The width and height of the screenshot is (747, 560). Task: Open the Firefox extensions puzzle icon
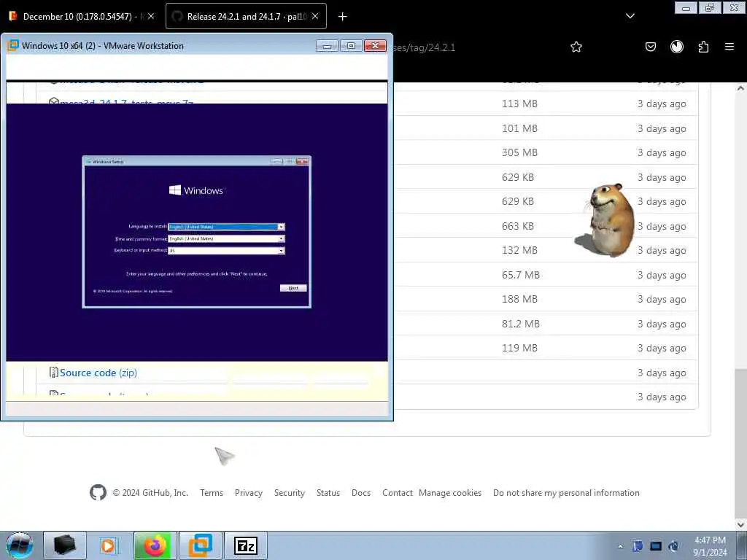point(703,47)
